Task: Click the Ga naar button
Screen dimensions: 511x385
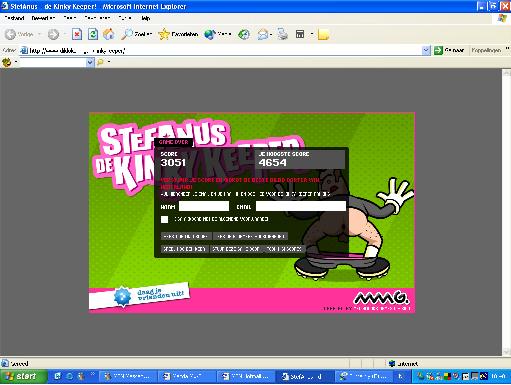Action: pos(449,50)
